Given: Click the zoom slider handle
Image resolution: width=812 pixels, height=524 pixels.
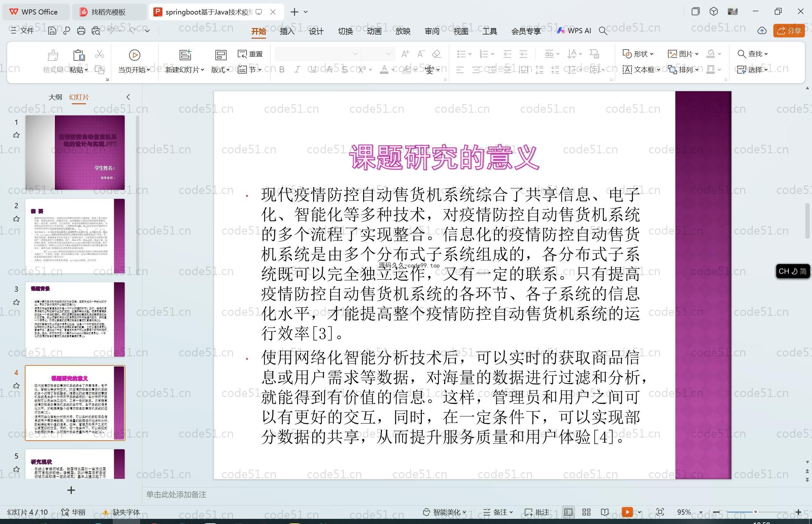Looking at the screenshot, I should click(x=756, y=512).
